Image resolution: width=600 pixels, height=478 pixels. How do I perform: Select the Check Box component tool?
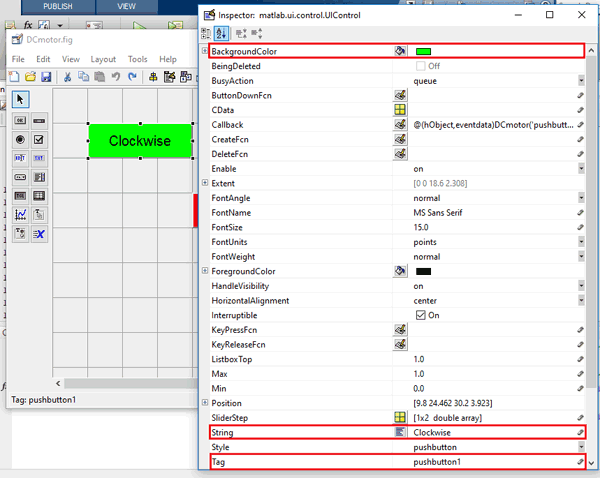point(39,139)
